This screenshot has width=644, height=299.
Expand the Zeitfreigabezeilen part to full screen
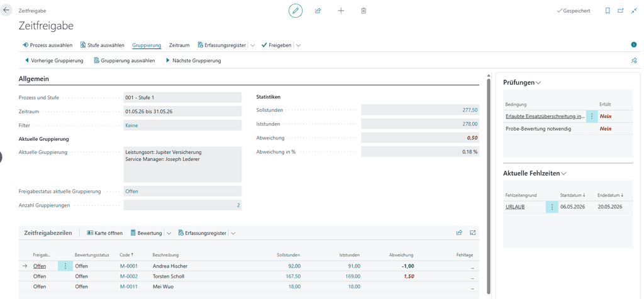click(x=473, y=232)
